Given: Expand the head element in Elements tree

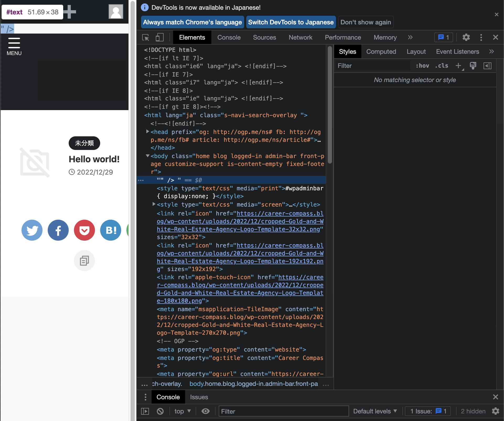Looking at the screenshot, I should tap(147, 132).
